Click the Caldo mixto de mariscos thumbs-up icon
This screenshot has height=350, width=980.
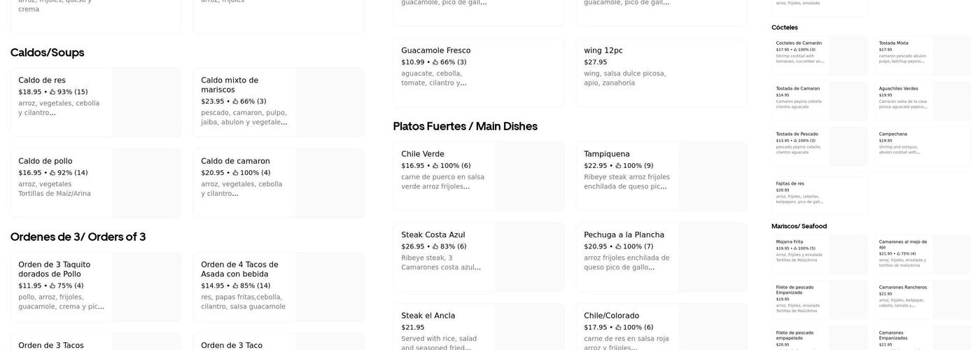click(x=235, y=101)
